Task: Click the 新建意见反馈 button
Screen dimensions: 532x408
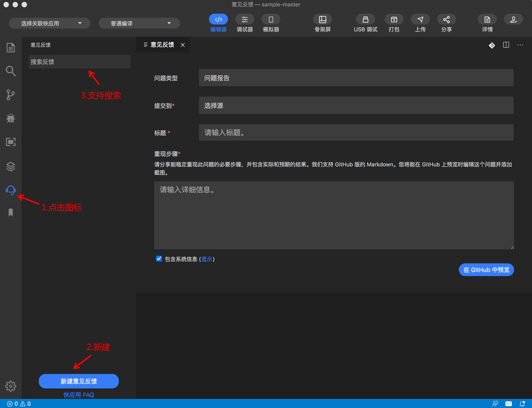Action: click(79, 381)
